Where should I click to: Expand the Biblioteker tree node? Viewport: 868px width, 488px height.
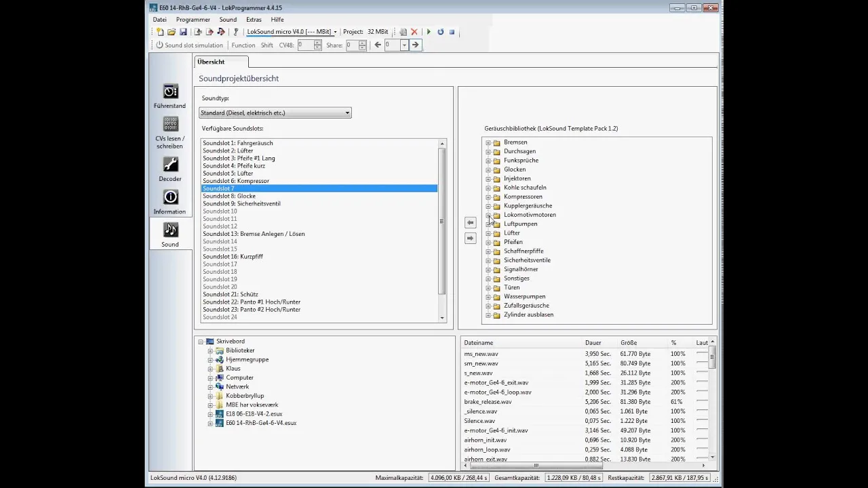(210, 350)
